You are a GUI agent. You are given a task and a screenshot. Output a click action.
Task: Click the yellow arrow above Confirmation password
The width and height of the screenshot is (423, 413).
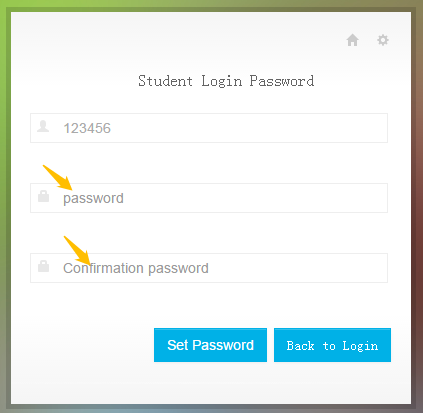click(x=77, y=250)
